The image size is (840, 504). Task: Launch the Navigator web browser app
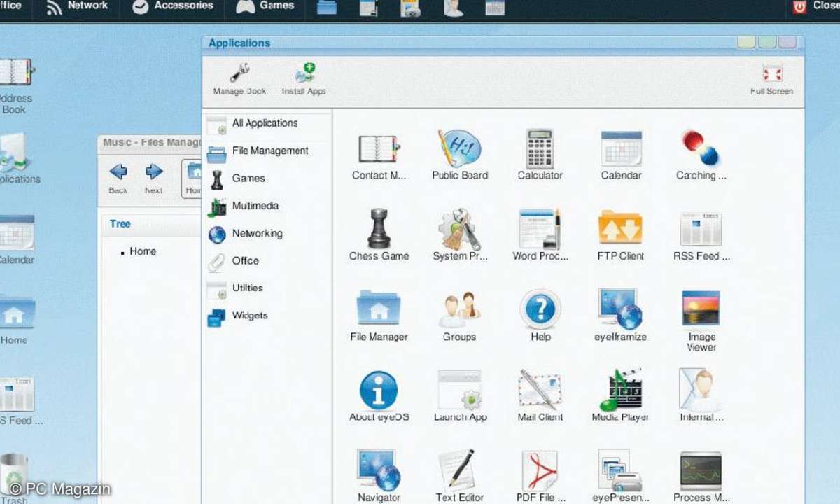pyautogui.click(x=379, y=470)
